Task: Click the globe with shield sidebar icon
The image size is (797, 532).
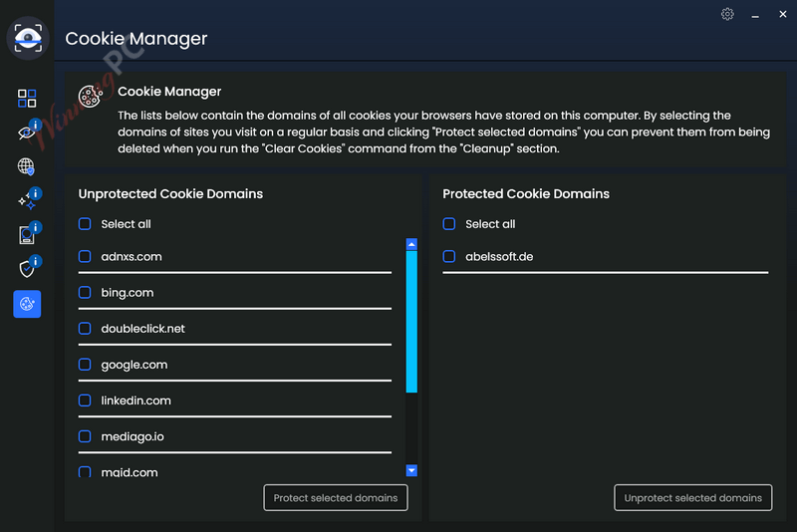Action: (x=27, y=166)
